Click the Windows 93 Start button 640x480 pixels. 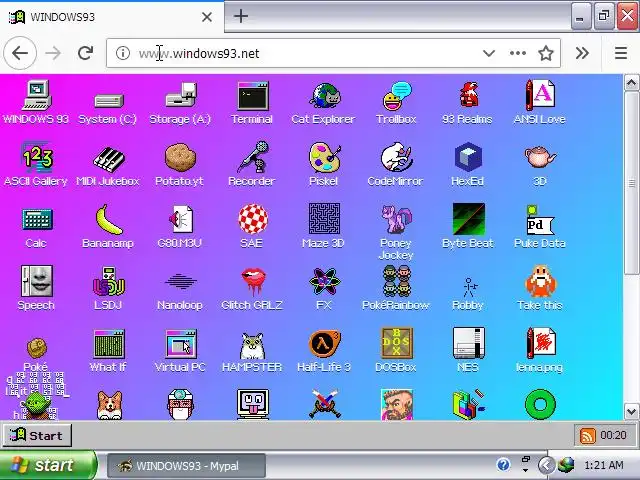point(37,436)
